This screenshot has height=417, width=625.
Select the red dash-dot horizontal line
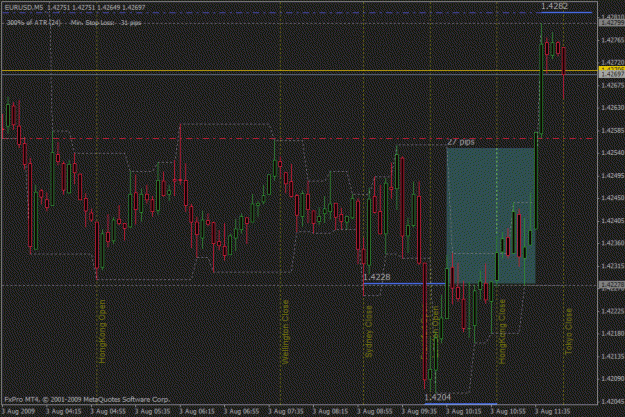299,139
